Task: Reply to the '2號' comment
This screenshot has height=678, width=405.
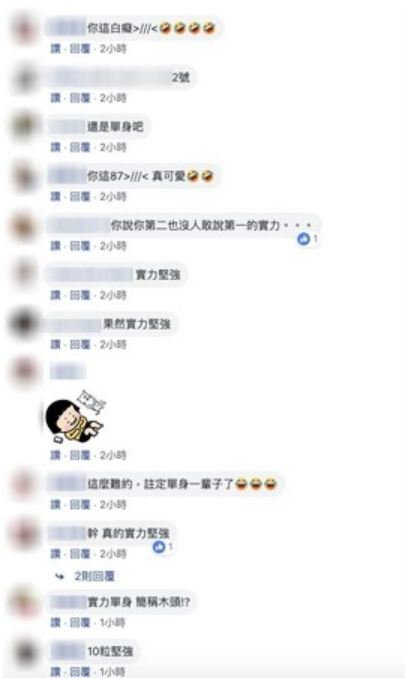Action: point(80,98)
